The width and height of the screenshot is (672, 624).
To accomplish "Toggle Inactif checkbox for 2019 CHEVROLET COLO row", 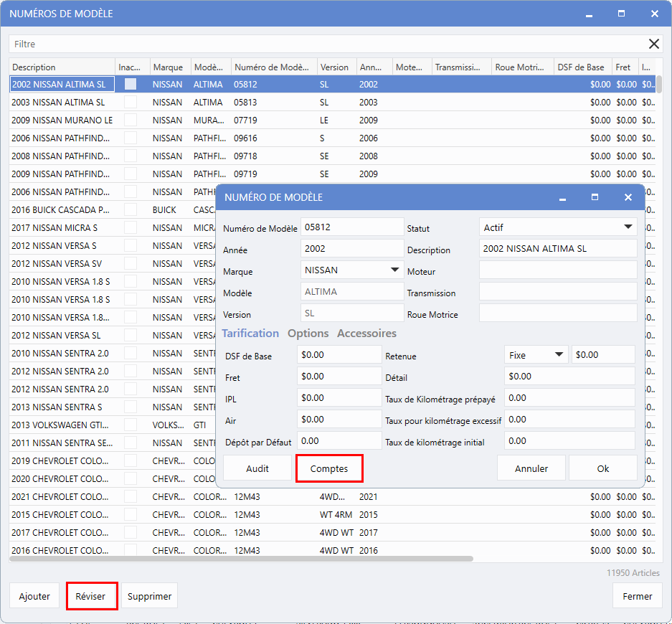I will (131, 460).
